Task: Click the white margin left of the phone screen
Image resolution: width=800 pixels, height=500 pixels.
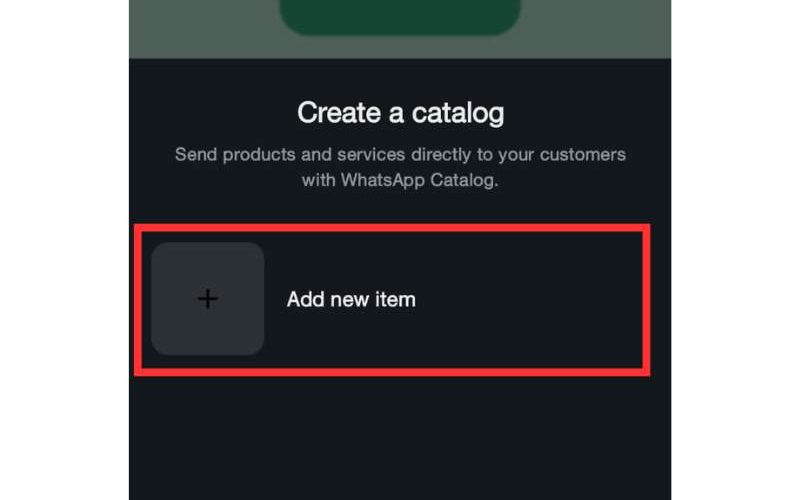Action: (64, 250)
